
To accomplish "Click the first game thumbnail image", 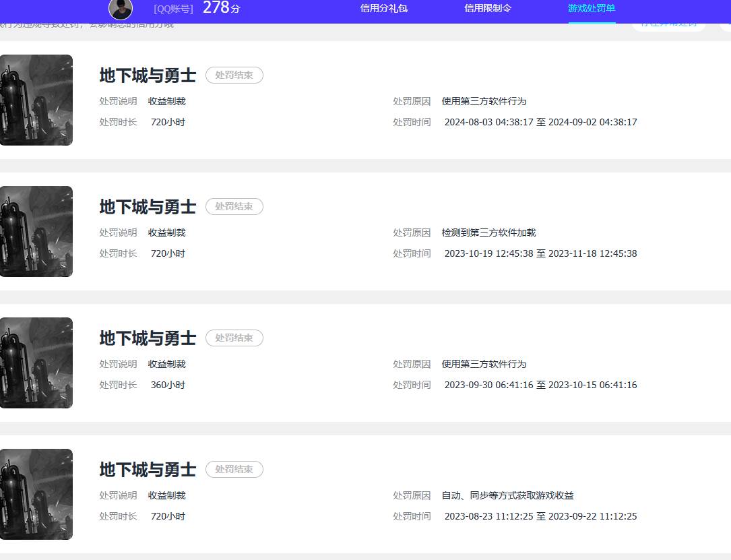I will (36, 100).
